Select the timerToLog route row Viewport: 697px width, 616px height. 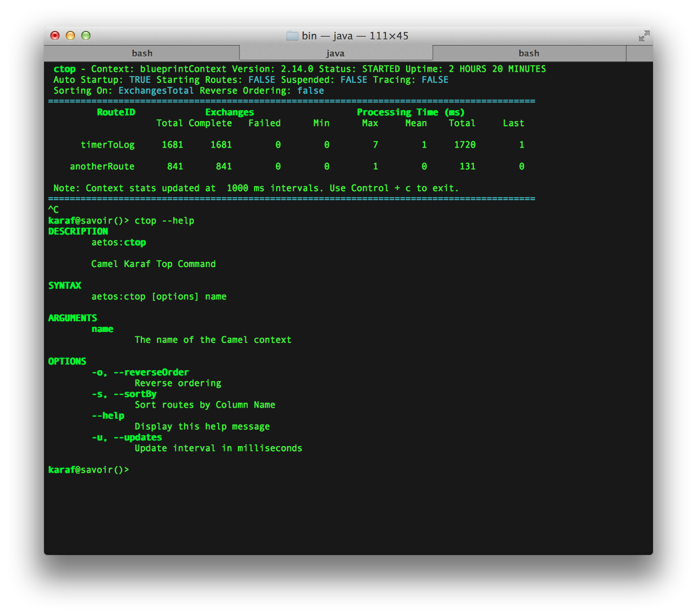(x=108, y=145)
